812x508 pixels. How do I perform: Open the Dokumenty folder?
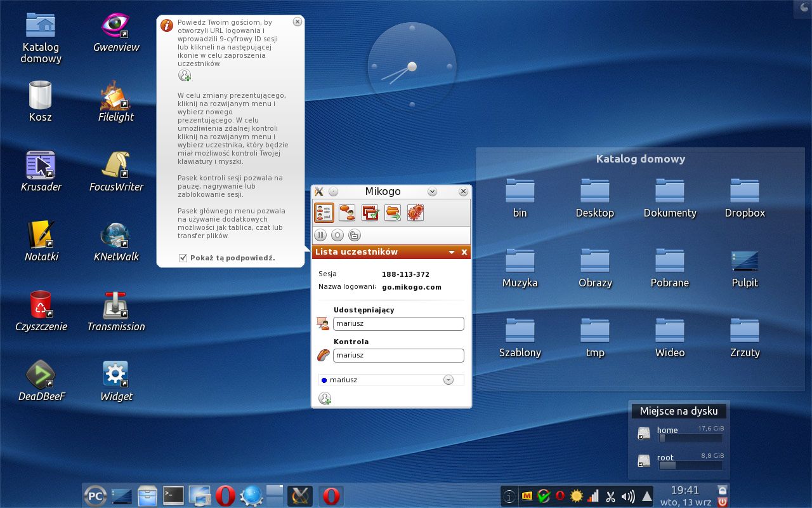coord(670,198)
